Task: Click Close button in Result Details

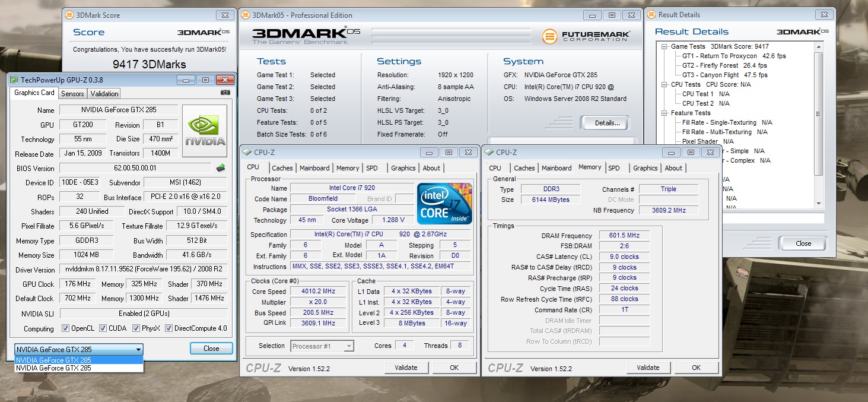Action: (x=803, y=243)
